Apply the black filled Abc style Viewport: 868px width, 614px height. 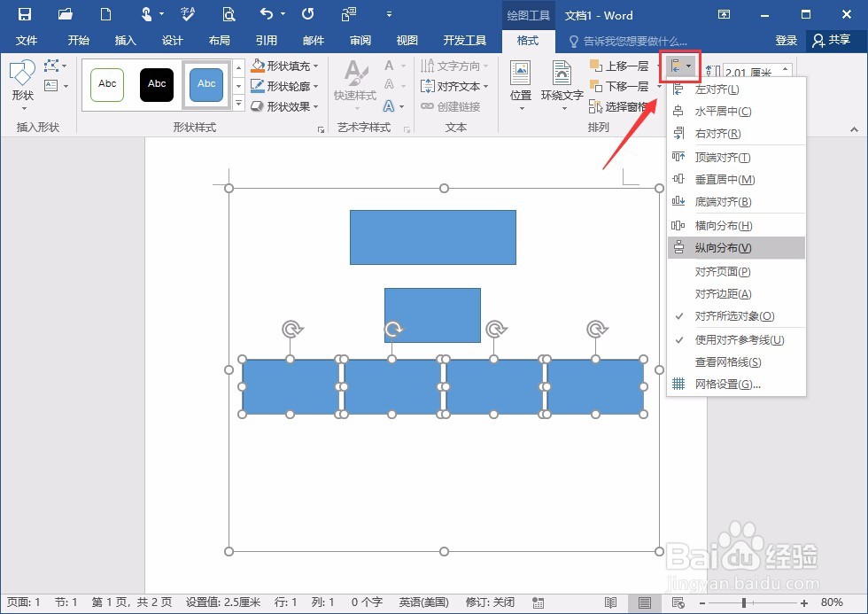point(157,84)
